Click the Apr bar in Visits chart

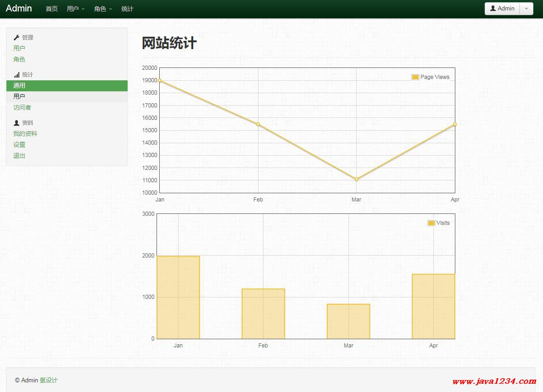[433, 307]
